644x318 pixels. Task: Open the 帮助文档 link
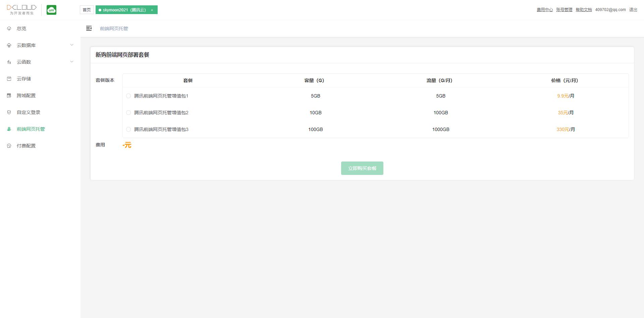(584, 10)
